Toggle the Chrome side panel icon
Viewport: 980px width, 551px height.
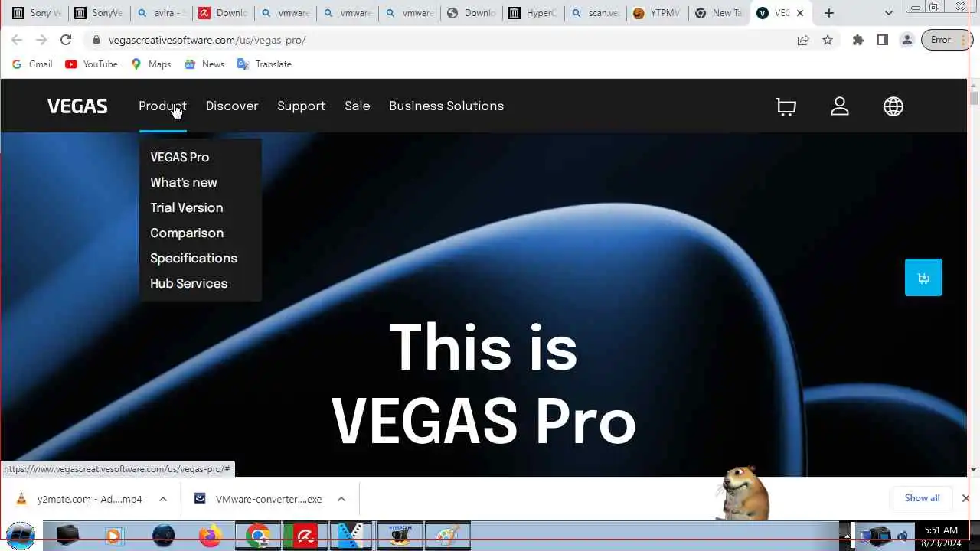tap(883, 40)
